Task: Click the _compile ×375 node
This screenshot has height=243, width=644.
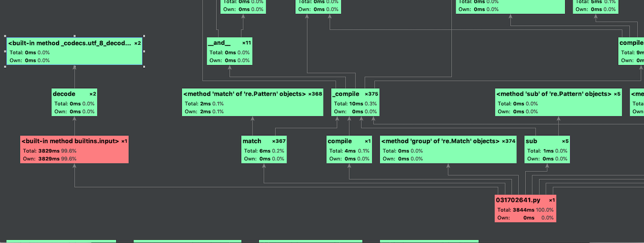Action: point(355,102)
